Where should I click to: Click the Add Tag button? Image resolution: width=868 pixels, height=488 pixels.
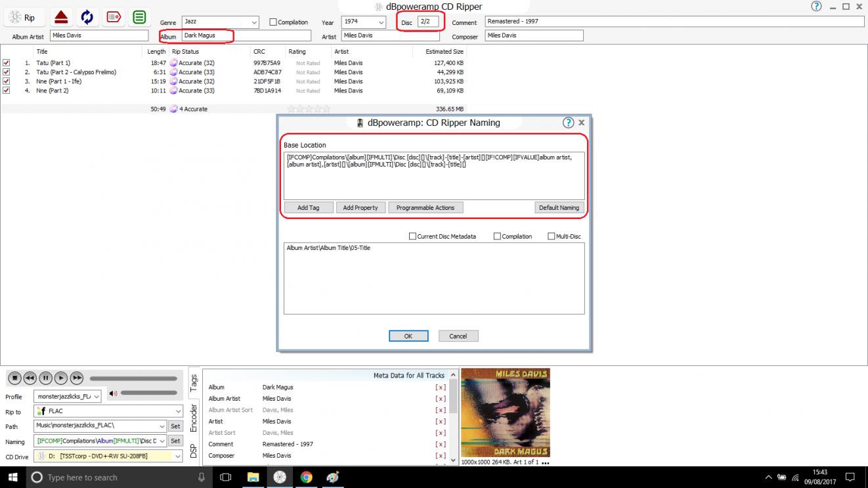(x=308, y=207)
